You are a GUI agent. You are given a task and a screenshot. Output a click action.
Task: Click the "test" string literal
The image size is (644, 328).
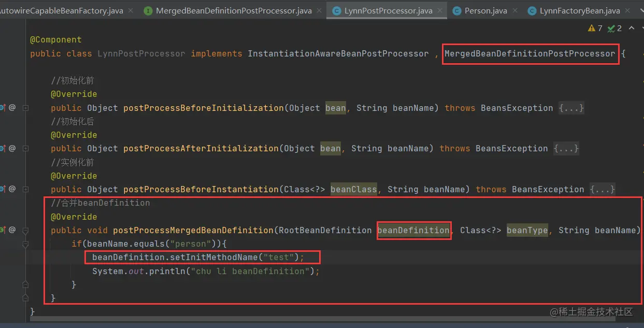(x=279, y=257)
